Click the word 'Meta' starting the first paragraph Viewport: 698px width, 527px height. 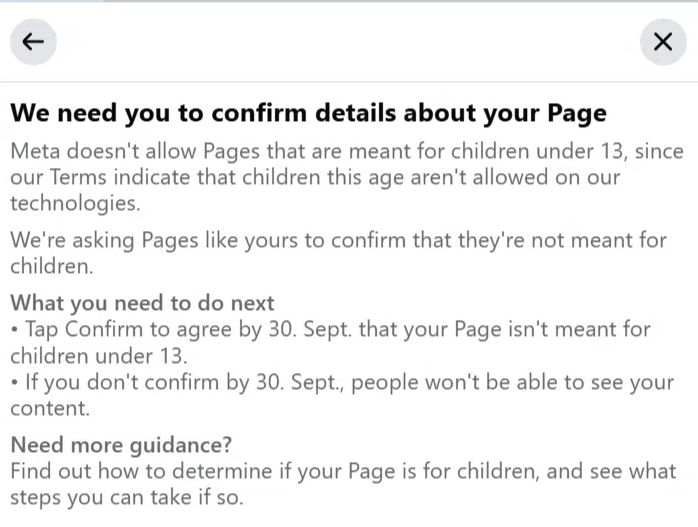(37, 151)
